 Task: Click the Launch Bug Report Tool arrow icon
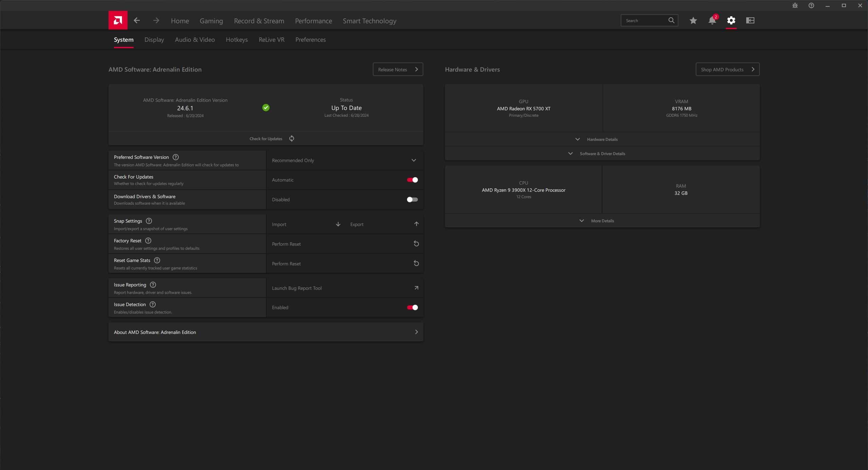click(416, 288)
